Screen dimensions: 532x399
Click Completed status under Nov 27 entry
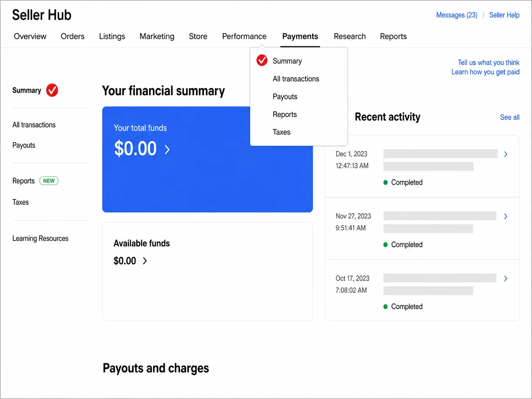tap(407, 244)
